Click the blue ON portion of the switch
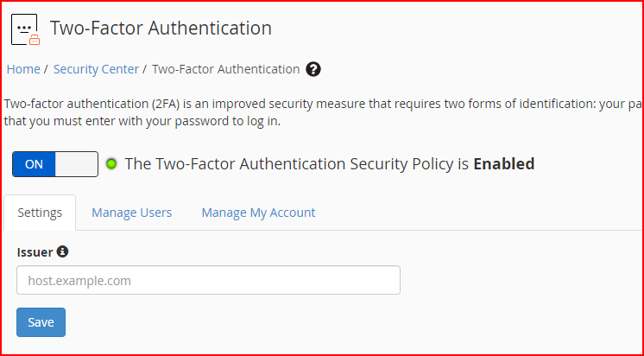 34,164
